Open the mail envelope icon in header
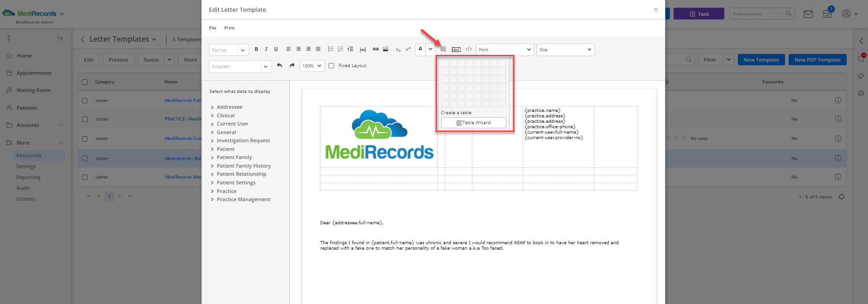Viewport: 868px width, 304px height. click(808, 14)
